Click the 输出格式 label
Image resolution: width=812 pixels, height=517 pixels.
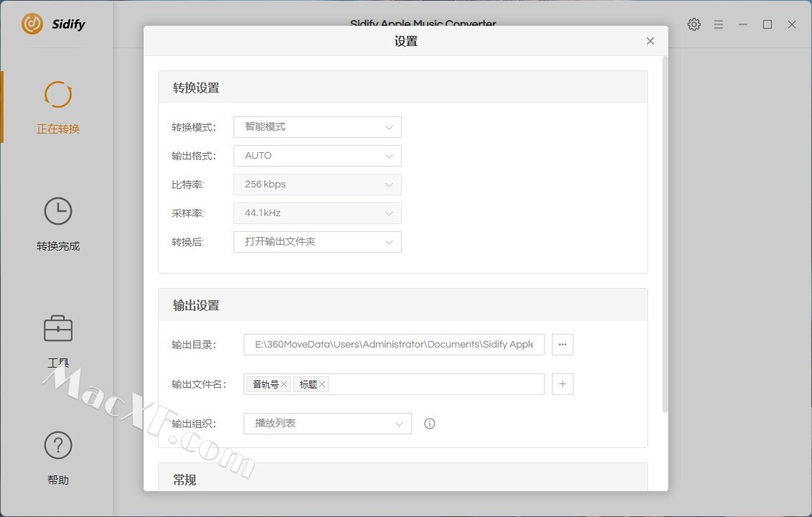click(194, 157)
